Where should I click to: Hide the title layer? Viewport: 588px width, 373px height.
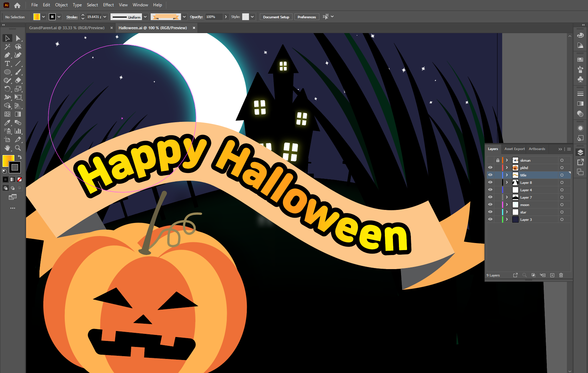[x=490, y=175]
